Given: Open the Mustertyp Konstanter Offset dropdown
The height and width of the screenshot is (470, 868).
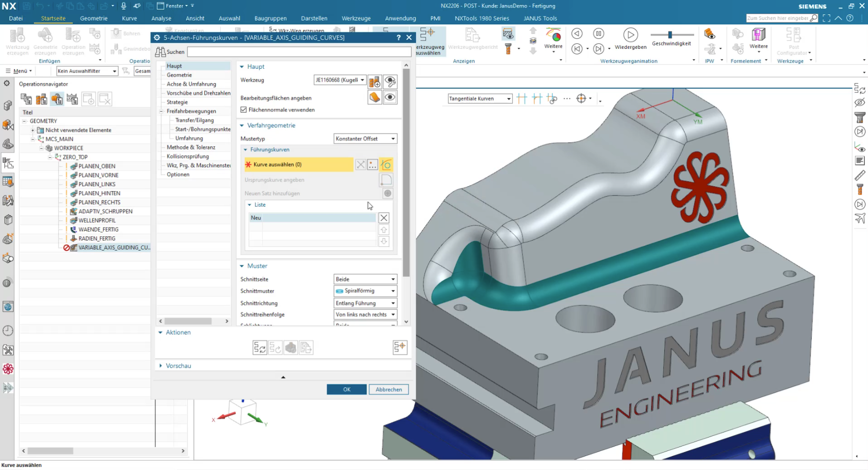Looking at the screenshot, I should pos(365,139).
